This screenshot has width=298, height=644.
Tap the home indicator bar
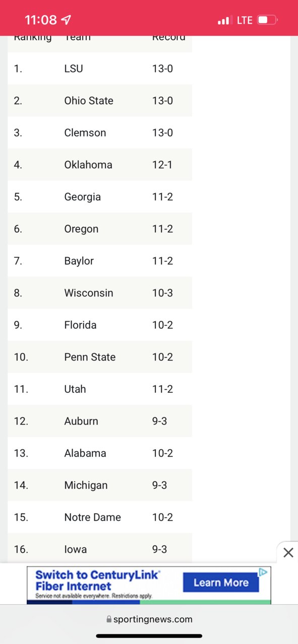[149, 636]
